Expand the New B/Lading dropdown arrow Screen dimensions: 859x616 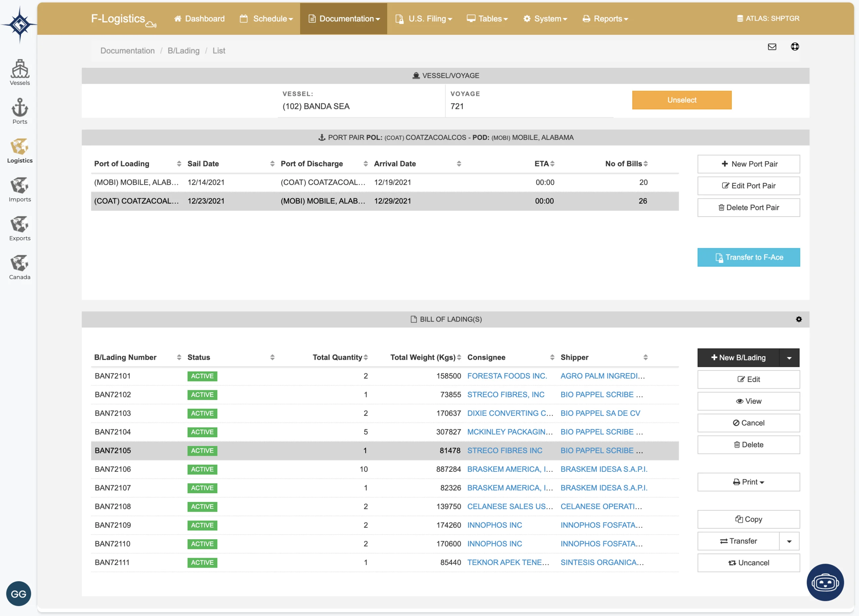[x=789, y=358]
